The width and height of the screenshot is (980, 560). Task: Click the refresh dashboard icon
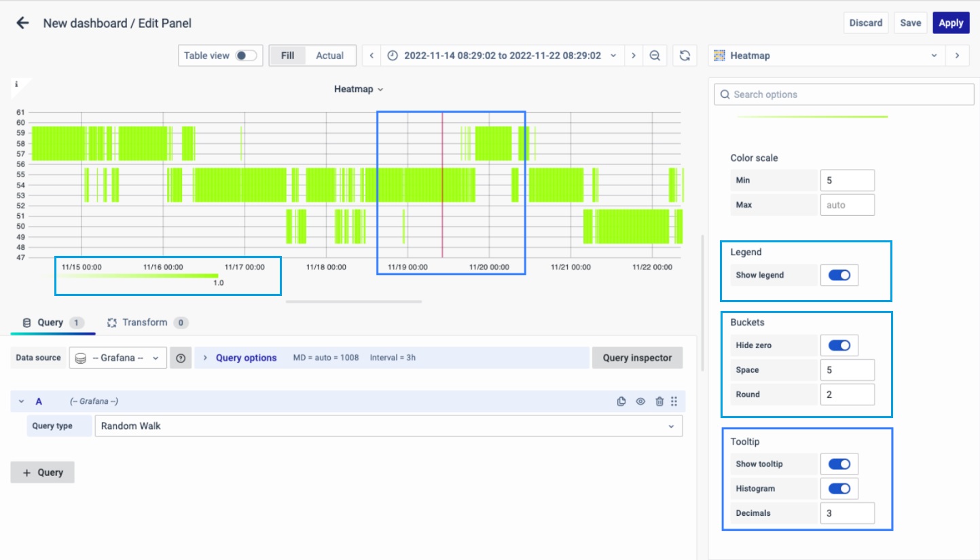pyautogui.click(x=685, y=56)
